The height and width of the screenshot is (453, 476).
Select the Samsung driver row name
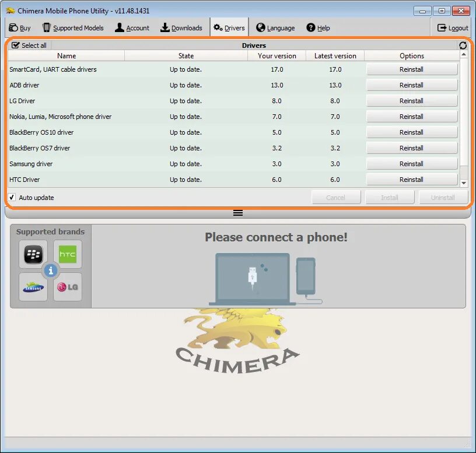pyautogui.click(x=31, y=164)
